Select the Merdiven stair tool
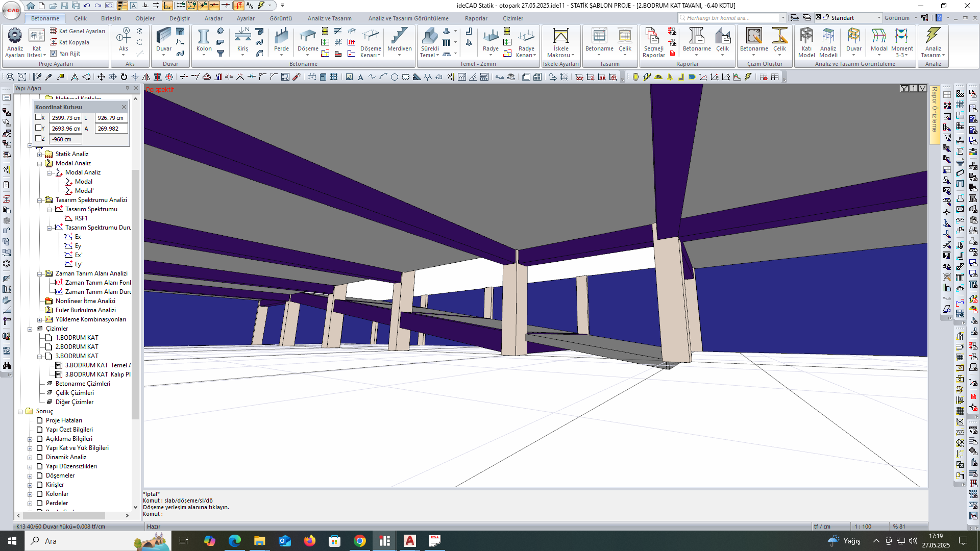 (x=399, y=41)
